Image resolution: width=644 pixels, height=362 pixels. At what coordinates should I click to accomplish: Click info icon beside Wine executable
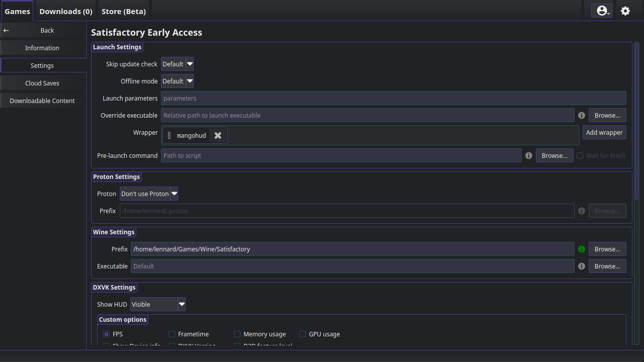pos(582,266)
